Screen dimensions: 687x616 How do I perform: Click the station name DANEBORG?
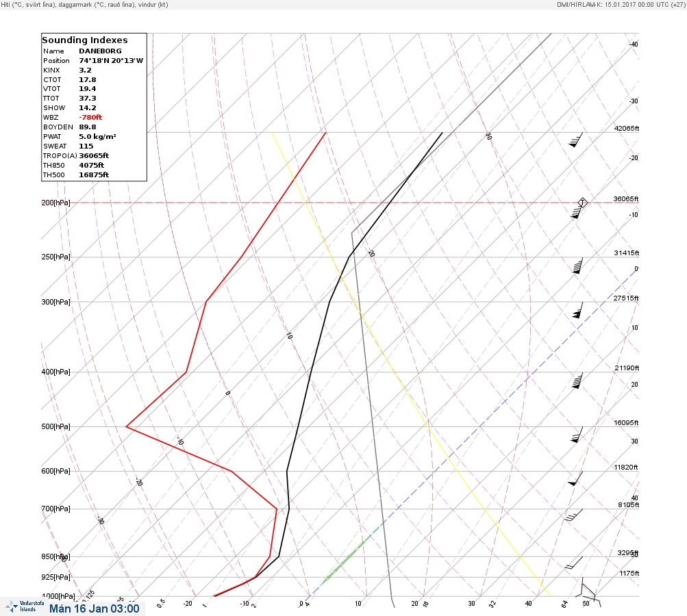pos(100,51)
